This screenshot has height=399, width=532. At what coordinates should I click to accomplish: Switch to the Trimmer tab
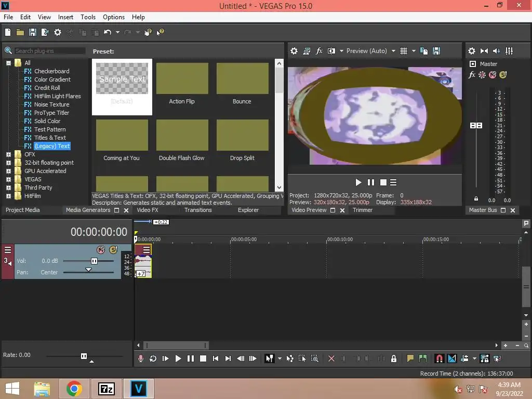[x=362, y=210]
